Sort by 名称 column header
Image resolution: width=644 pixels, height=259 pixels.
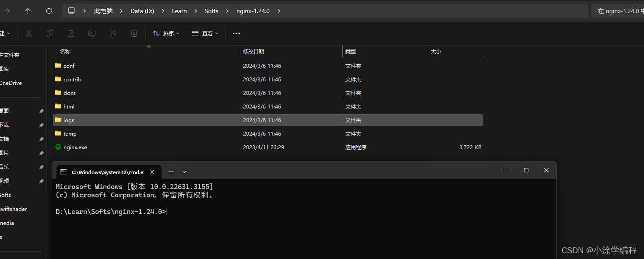pos(65,51)
